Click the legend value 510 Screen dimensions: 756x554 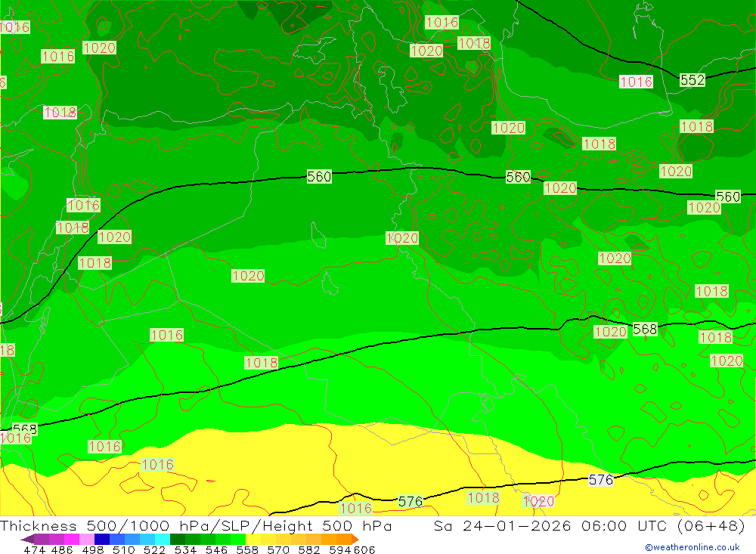click(x=122, y=549)
